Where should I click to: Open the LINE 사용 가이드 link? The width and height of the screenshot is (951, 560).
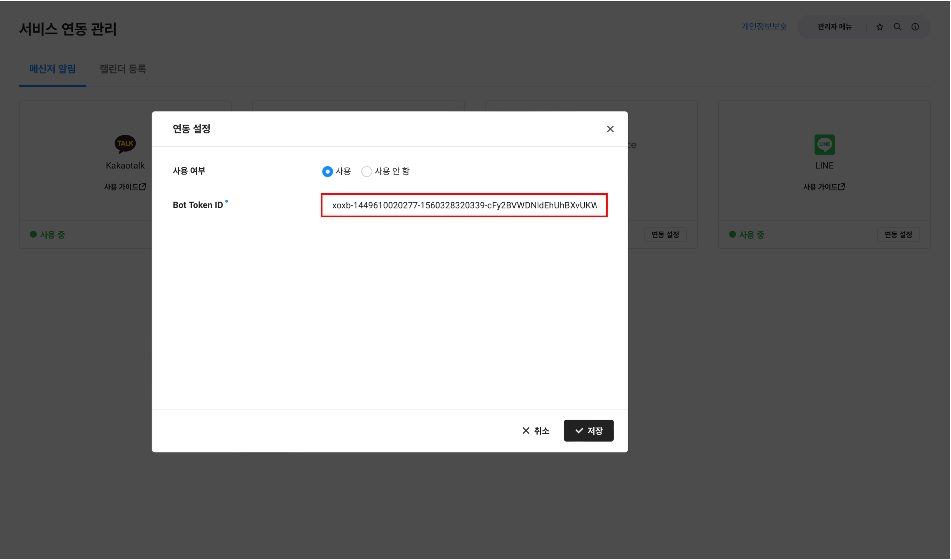click(x=824, y=187)
